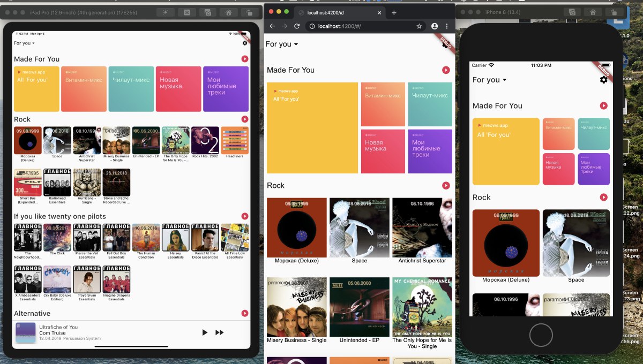
Task: Open Чилаут-микс card in browser
Action: pos(430,104)
